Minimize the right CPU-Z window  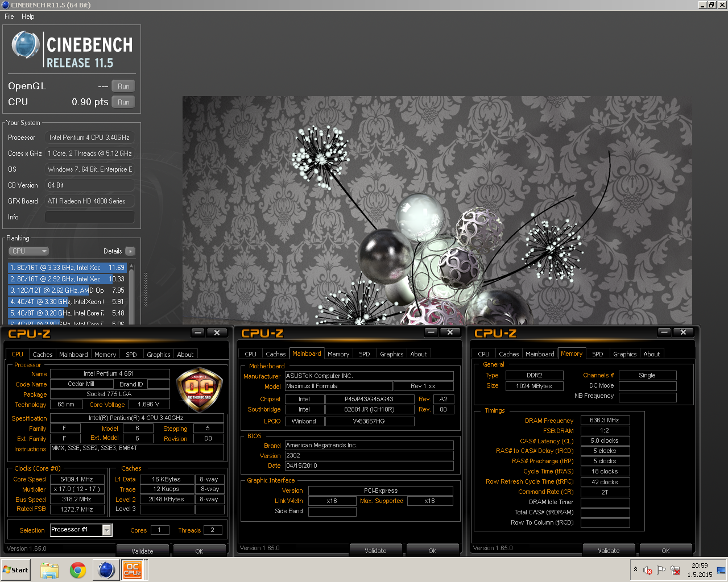664,332
